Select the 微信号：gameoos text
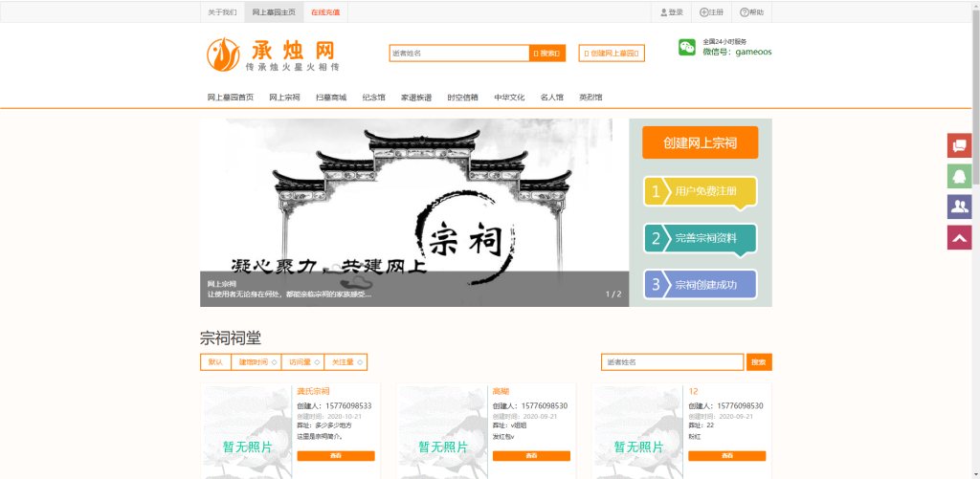Screen dimensions: 980x479 point(737,52)
